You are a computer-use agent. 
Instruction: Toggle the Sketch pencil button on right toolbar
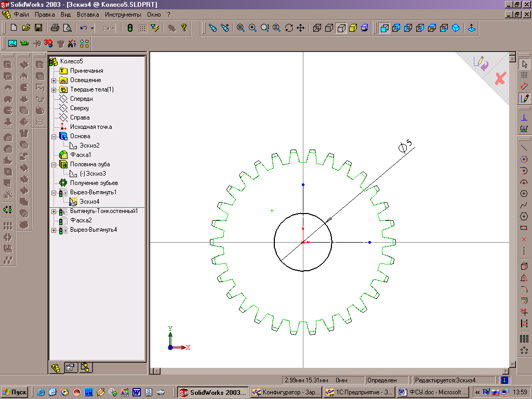tap(524, 98)
